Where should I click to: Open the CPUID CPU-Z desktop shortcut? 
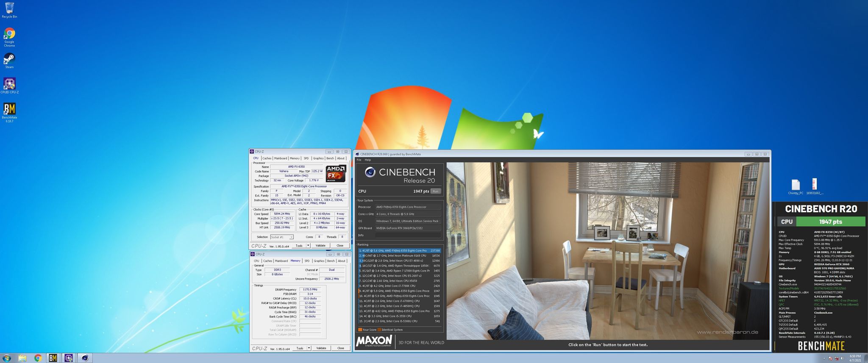(x=9, y=86)
